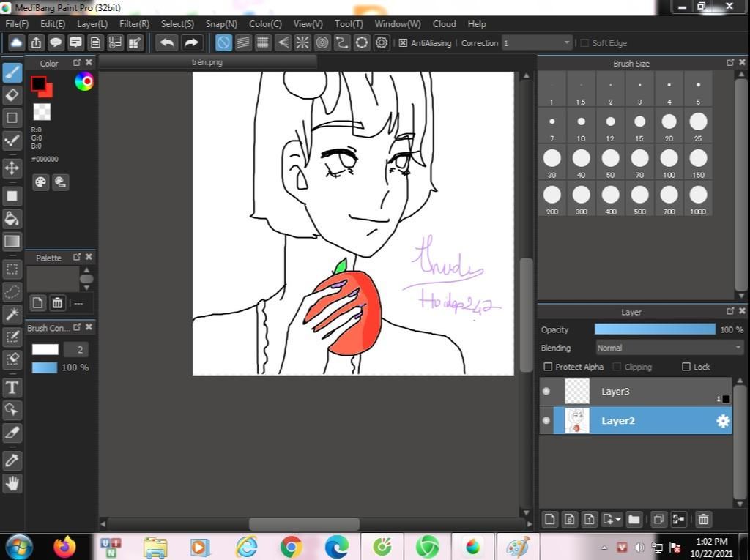Select the Text tool

pyautogui.click(x=12, y=387)
